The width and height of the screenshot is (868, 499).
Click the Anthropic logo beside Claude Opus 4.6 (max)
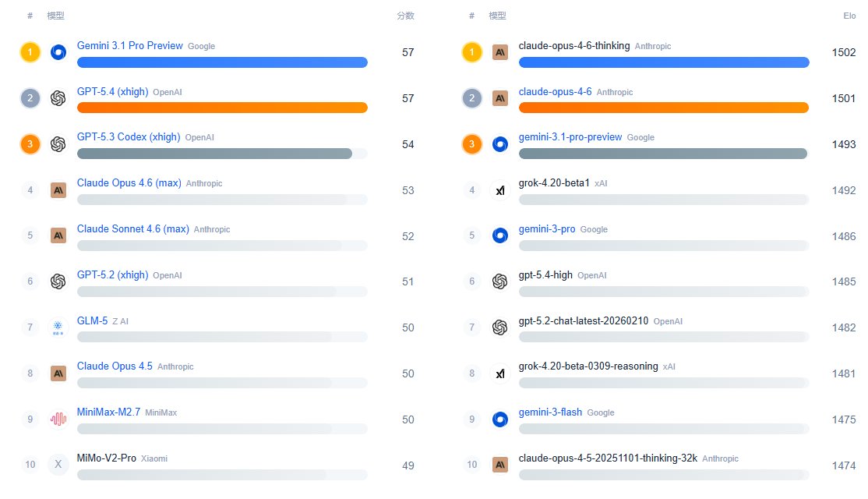click(x=58, y=189)
